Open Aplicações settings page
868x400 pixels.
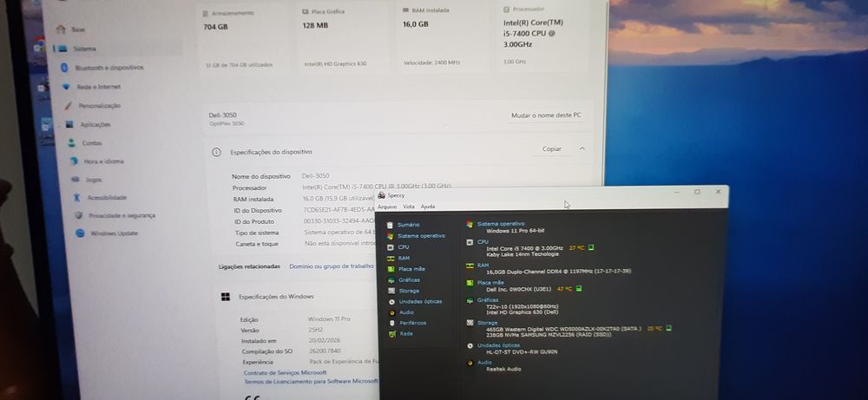point(95,124)
